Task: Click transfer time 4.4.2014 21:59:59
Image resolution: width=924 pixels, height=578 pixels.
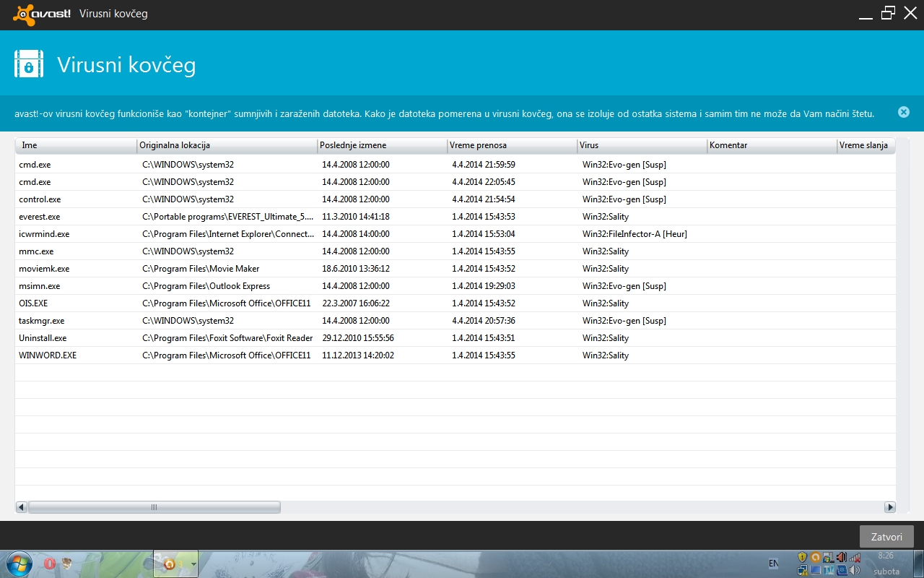Action: pyautogui.click(x=484, y=165)
